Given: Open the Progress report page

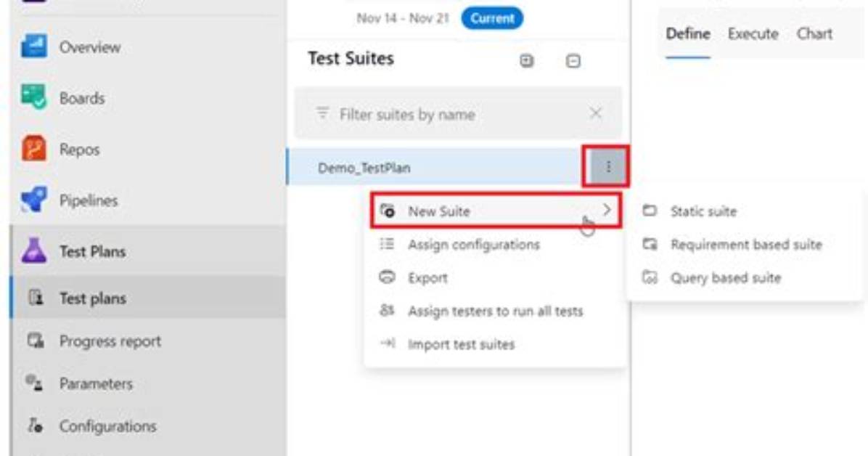Looking at the screenshot, I should (110, 341).
